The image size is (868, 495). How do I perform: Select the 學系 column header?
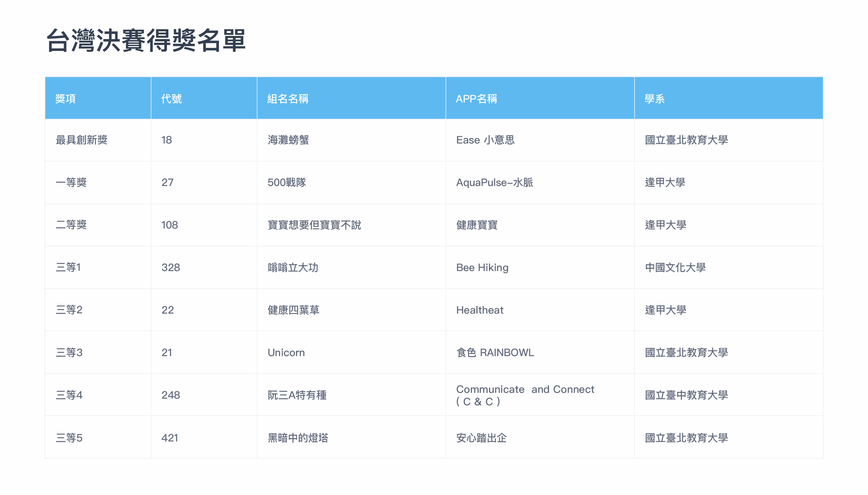[654, 99]
